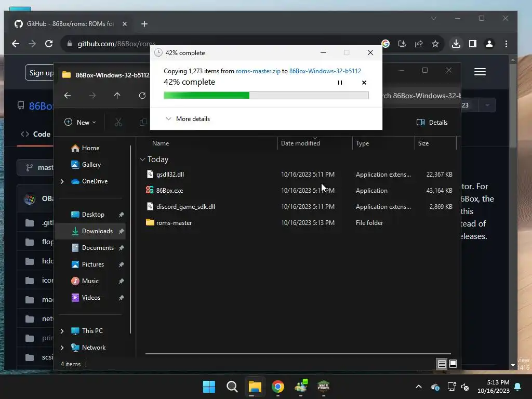532x399 pixels.
Task: Open GitHub hamburger menu
Action: pyautogui.click(x=480, y=72)
